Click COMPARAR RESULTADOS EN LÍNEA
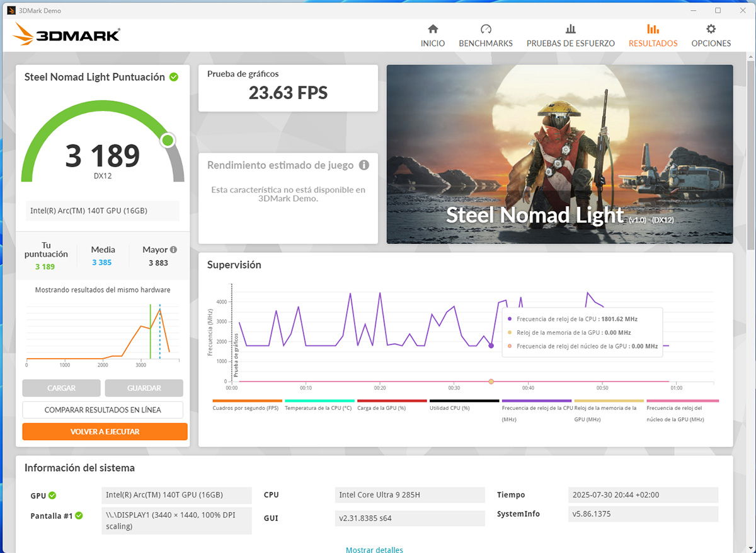Image resolution: width=756 pixels, height=553 pixels. tap(103, 410)
